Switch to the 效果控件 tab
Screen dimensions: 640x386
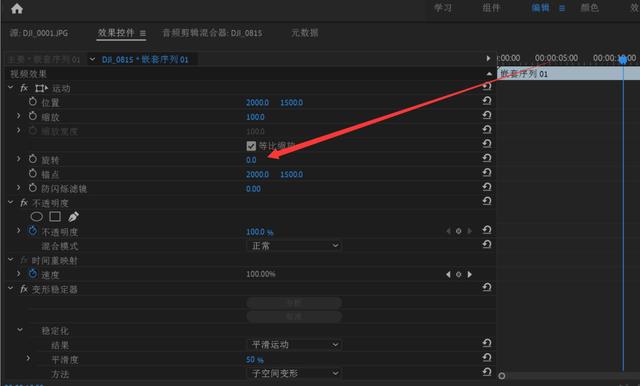[x=116, y=33]
